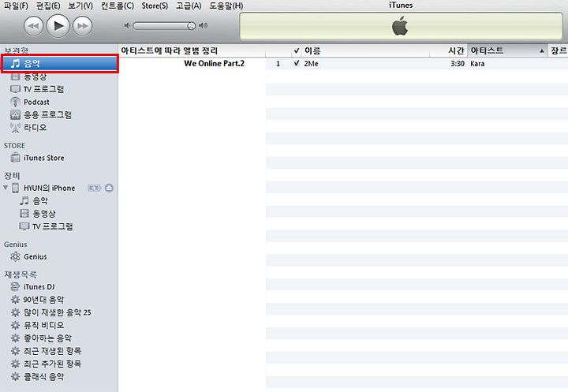
Task: Open 90년대 음악 smart playlist gear
Action: (15, 300)
